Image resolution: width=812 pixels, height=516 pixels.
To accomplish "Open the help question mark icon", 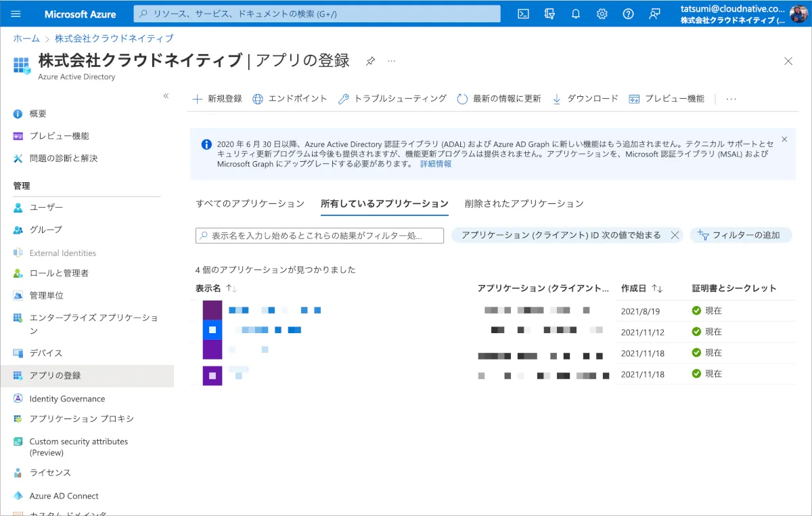I will click(628, 14).
